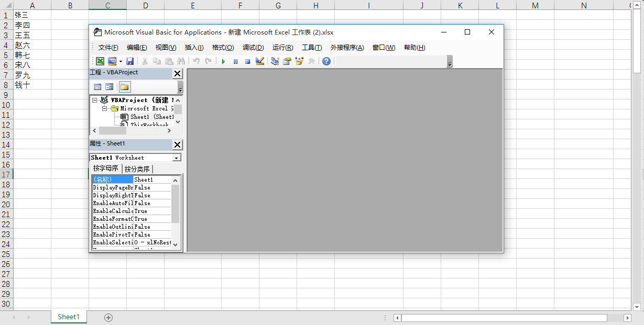
Task: Collapse the Microsoft Excel objects folder
Action: [x=105, y=108]
